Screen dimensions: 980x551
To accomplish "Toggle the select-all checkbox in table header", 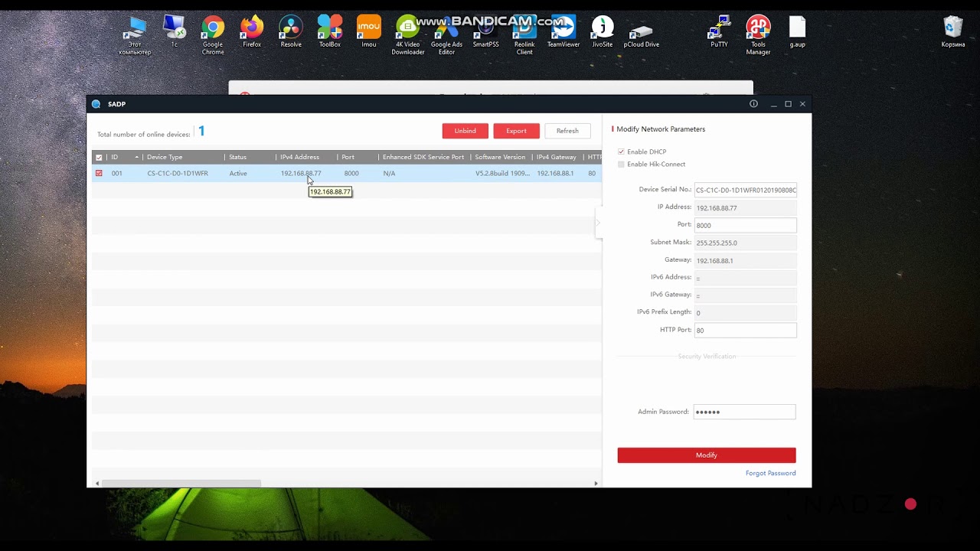I will (99, 158).
